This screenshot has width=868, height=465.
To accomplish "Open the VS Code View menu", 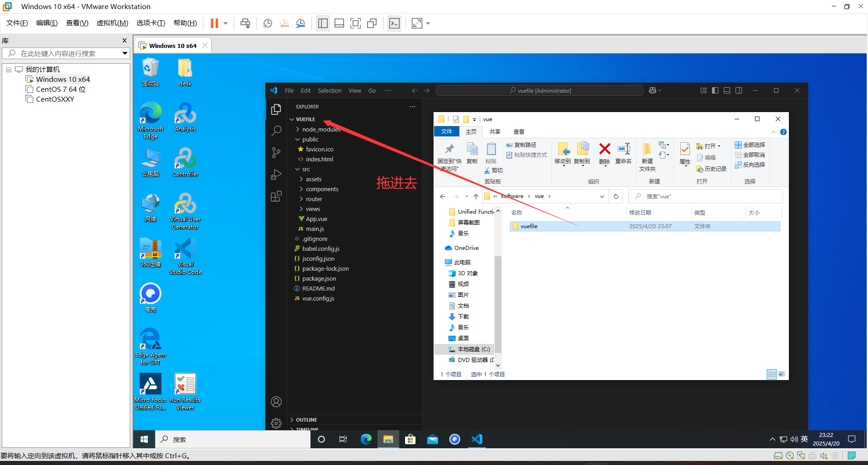I will click(355, 90).
